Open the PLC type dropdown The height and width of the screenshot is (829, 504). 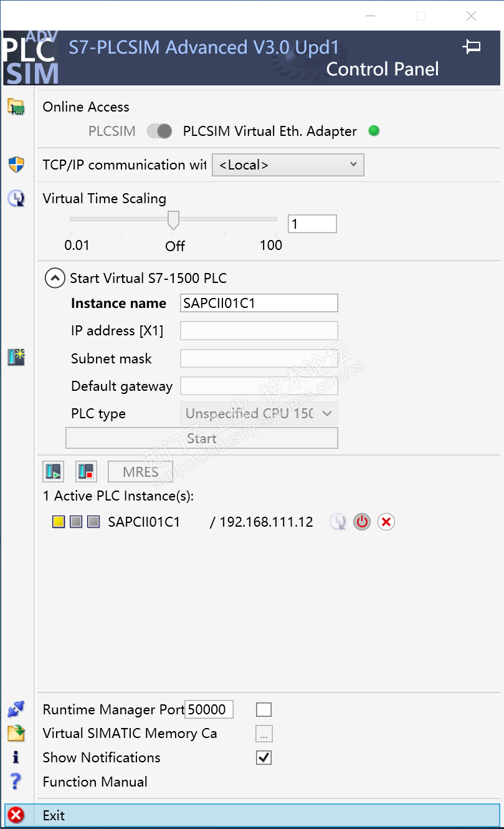coord(259,413)
